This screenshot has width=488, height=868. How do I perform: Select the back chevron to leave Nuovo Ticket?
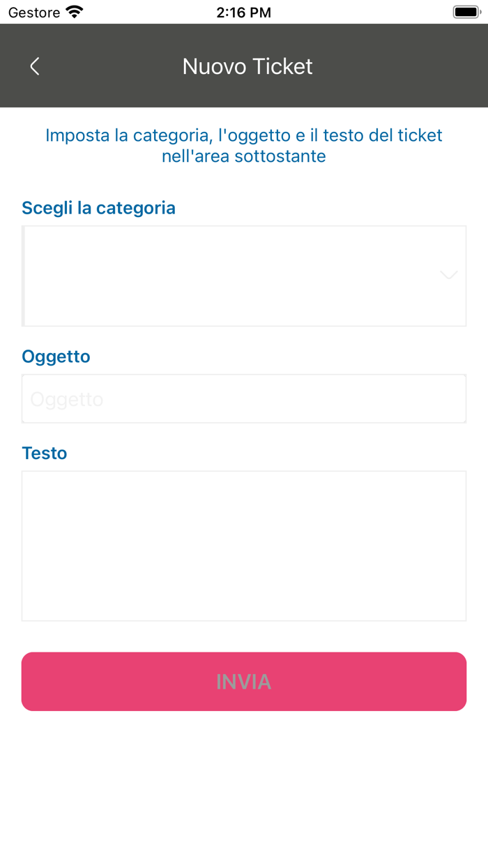(x=34, y=66)
